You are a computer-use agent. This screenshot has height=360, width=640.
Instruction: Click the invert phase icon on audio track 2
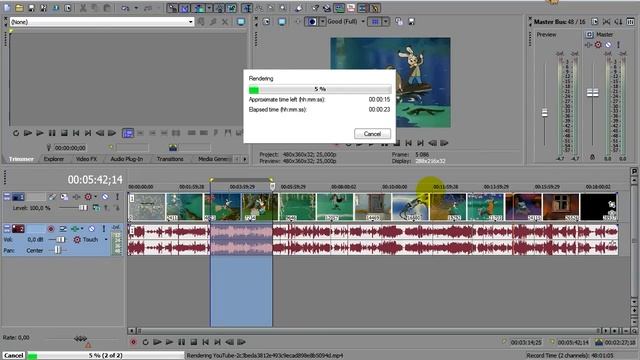63,229
